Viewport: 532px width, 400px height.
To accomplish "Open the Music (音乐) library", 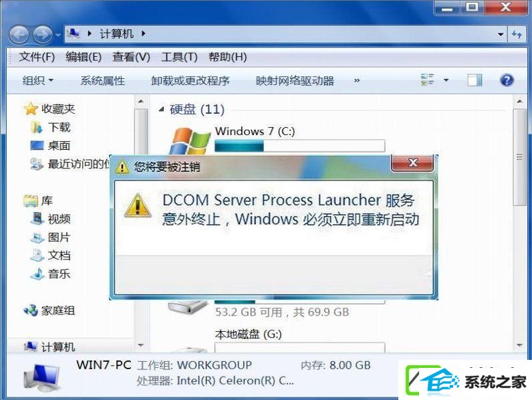I will 50,274.
